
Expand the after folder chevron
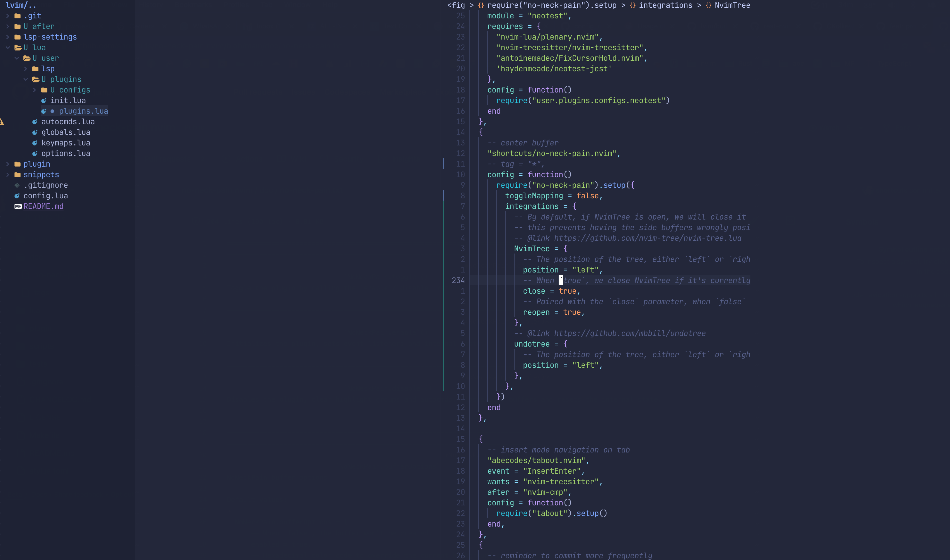(x=8, y=26)
